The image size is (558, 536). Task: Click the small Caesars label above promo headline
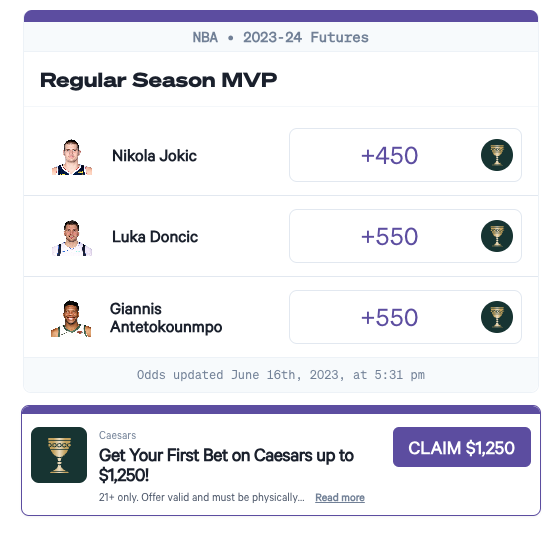[x=117, y=435]
